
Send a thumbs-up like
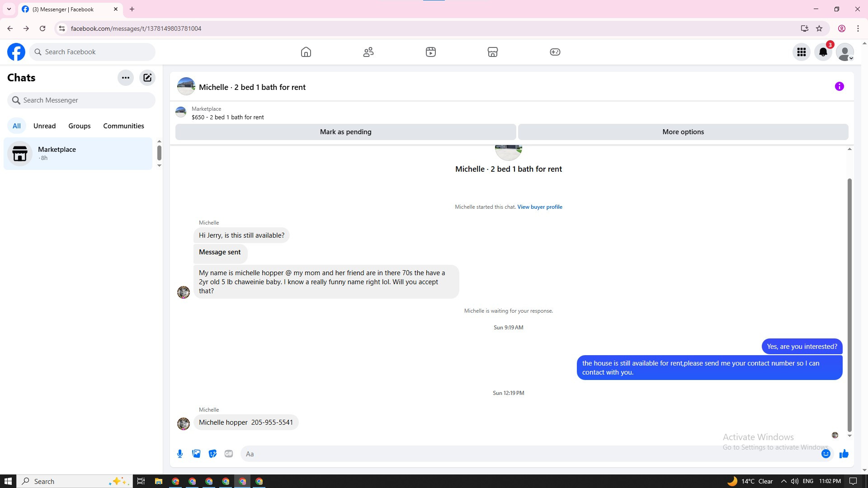(844, 454)
